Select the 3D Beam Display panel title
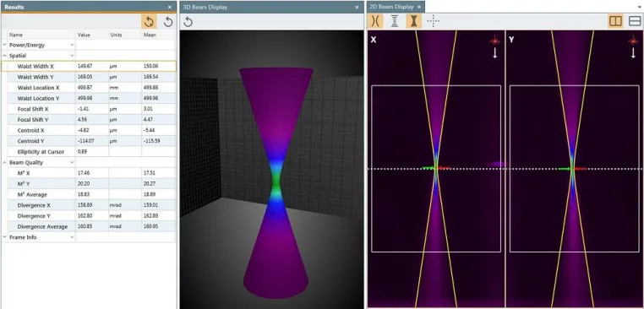The image size is (644, 309). [x=205, y=7]
